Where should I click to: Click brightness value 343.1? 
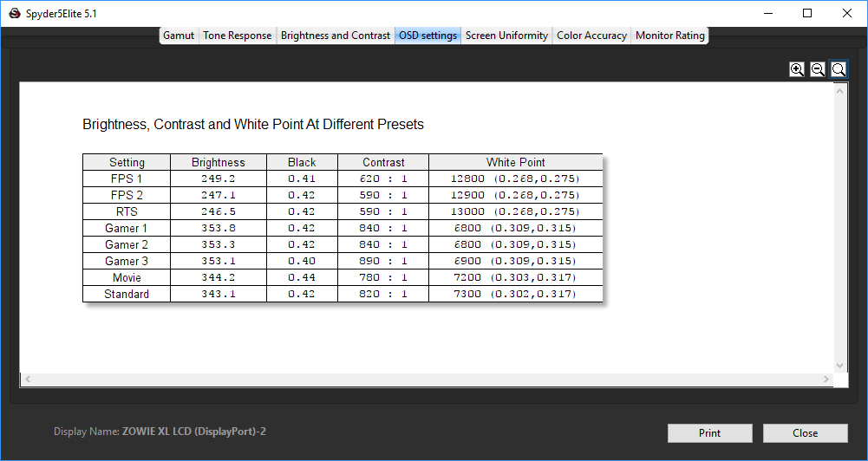(219, 294)
